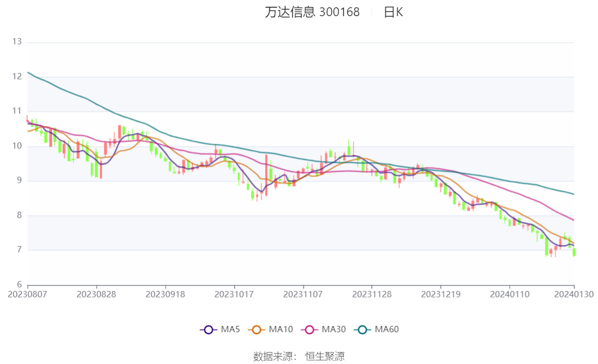Select the 20231017 date axis label
Viewport: 598px width, 364px height.
tap(234, 294)
